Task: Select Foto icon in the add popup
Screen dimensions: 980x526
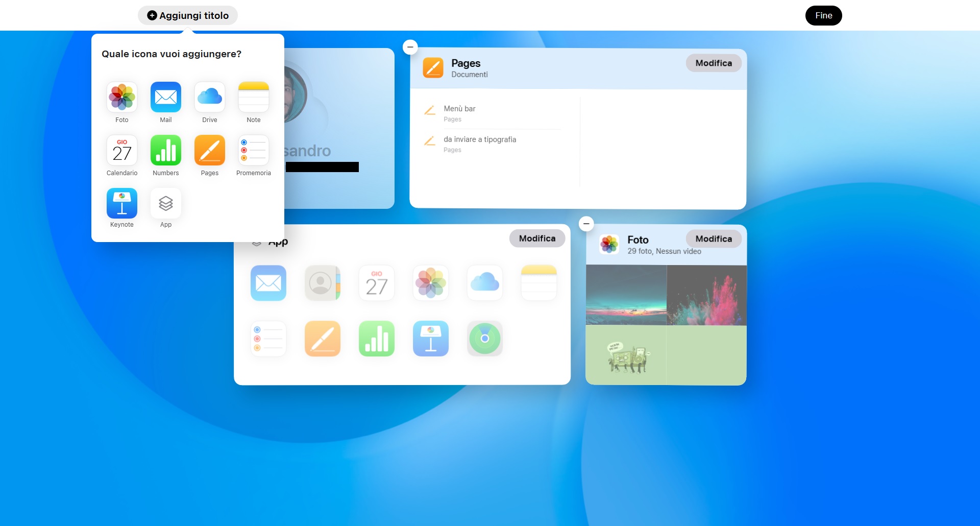Action: point(122,97)
